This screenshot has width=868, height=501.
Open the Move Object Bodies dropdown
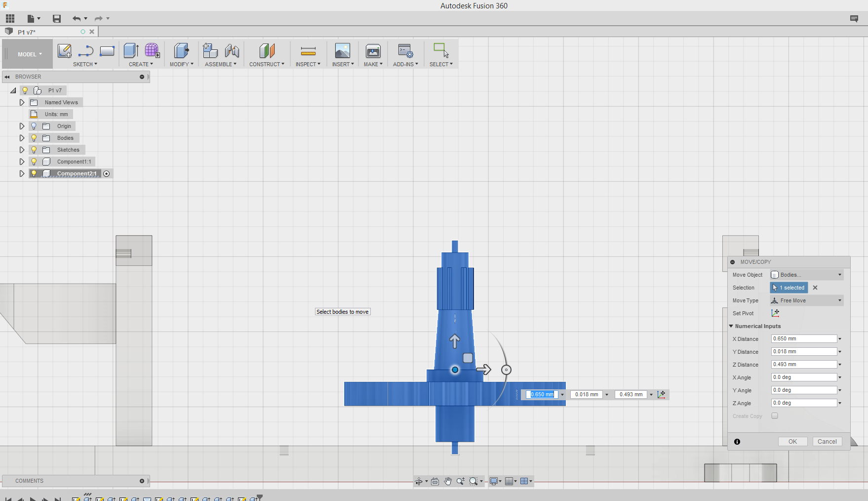pyautogui.click(x=807, y=275)
